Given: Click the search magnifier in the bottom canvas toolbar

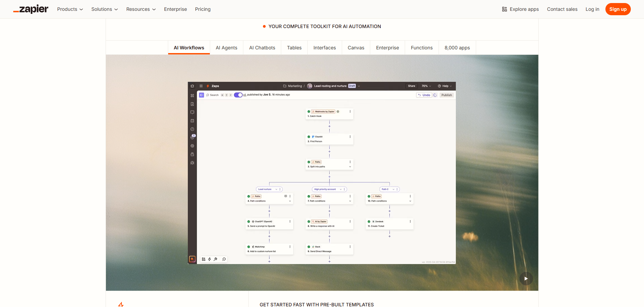Looking at the screenshot, I should click(x=224, y=259).
